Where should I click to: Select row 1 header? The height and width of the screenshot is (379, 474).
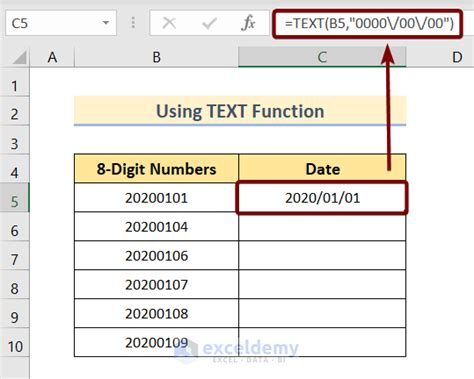(14, 83)
